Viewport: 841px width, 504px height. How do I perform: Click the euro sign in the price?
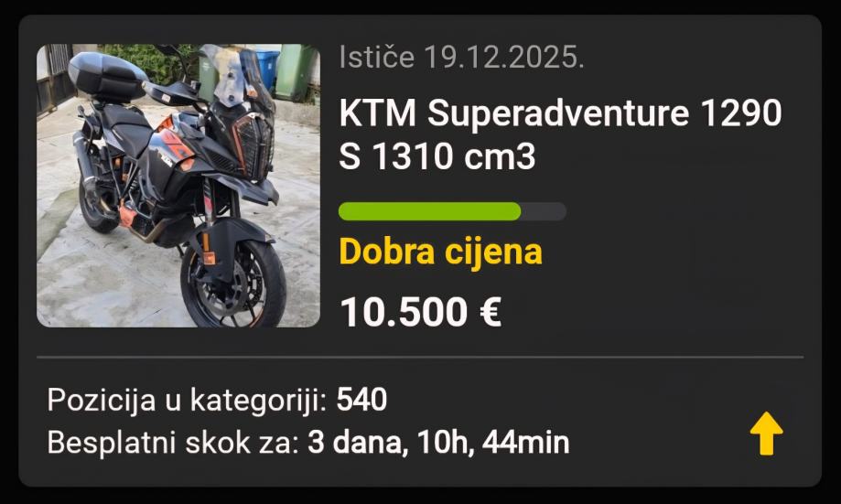point(490,312)
